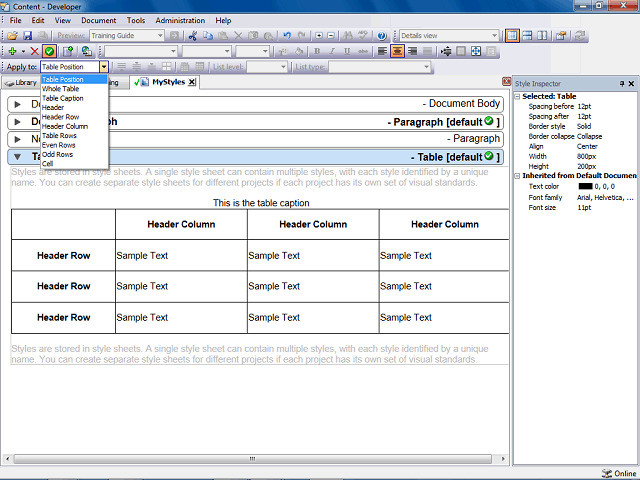Click the Save floppy disk icon
640x480 pixels.
27,36
